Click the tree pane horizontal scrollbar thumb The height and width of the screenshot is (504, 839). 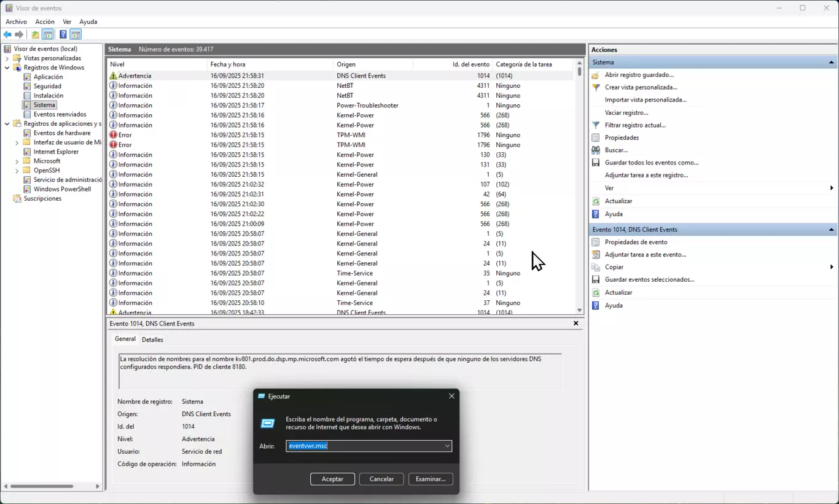point(42,486)
